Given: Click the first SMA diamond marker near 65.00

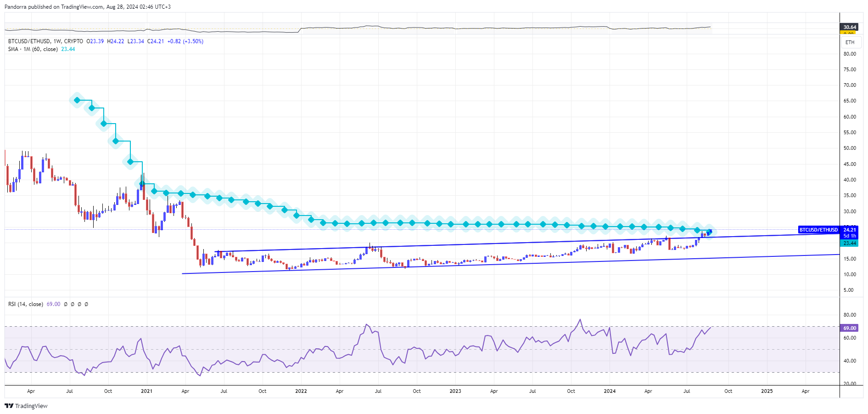Looking at the screenshot, I should pos(77,100).
